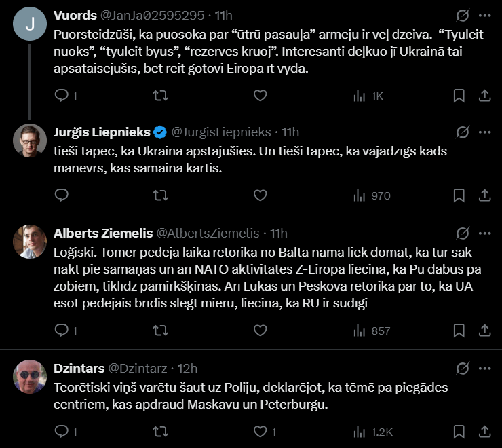Open more options on Vuords' tweet
Image resolution: width=502 pixels, height=448 pixels.
[484, 15]
